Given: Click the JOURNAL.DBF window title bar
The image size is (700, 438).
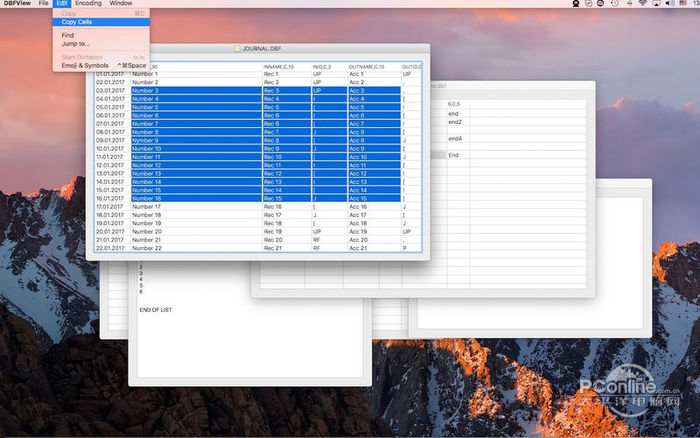Looking at the screenshot, I should pyautogui.click(x=258, y=49).
